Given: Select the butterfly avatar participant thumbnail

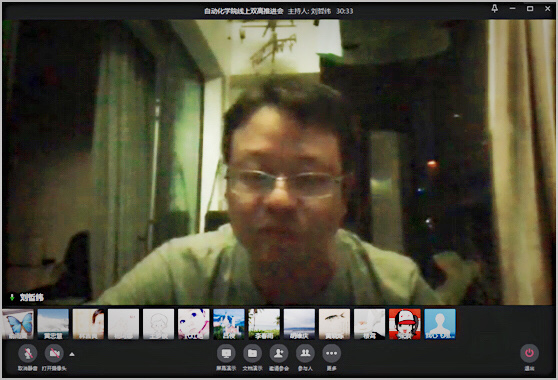Looking at the screenshot, I should [18, 324].
